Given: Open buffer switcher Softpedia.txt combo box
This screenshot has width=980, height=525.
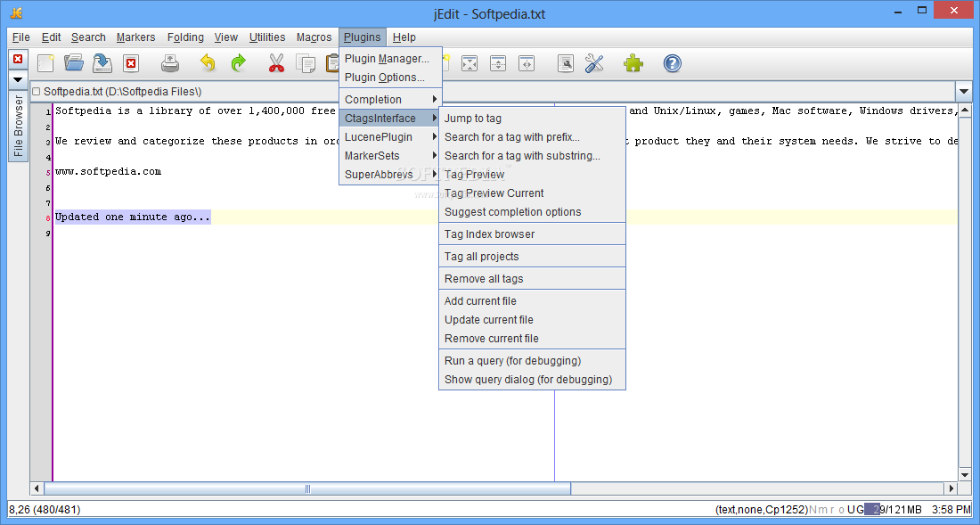Looking at the screenshot, I should 492,91.
